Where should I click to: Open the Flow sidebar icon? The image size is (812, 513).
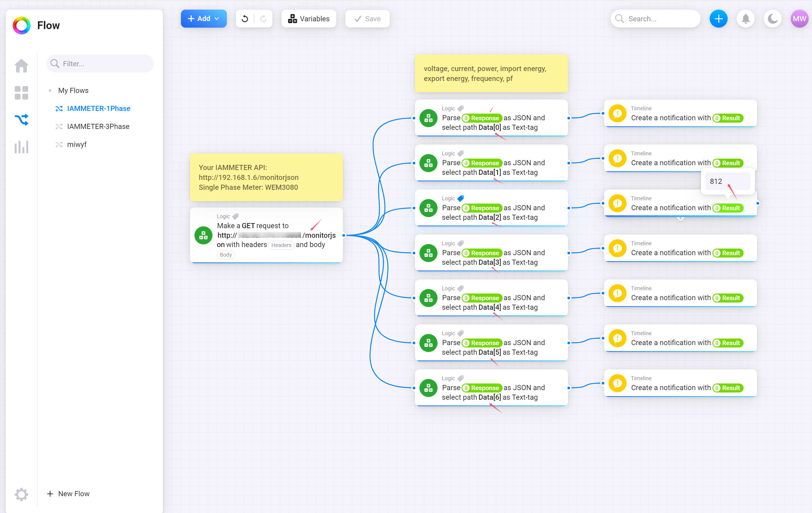tap(21, 120)
